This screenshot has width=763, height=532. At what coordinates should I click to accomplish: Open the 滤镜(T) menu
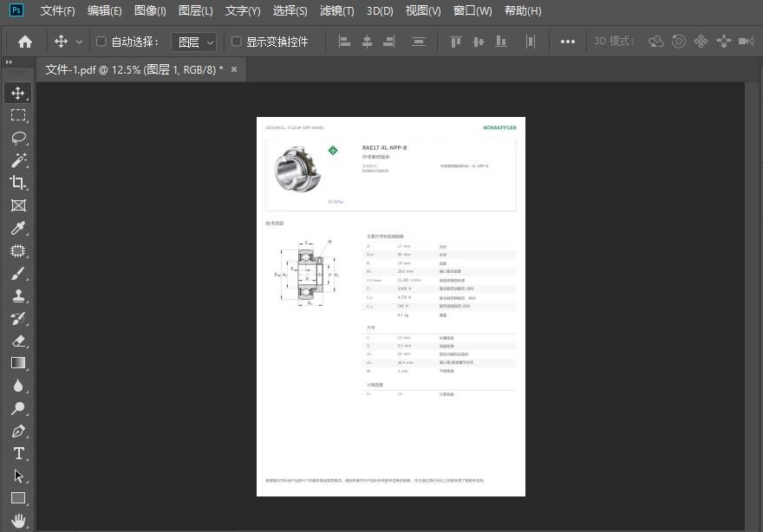(x=336, y=10)
